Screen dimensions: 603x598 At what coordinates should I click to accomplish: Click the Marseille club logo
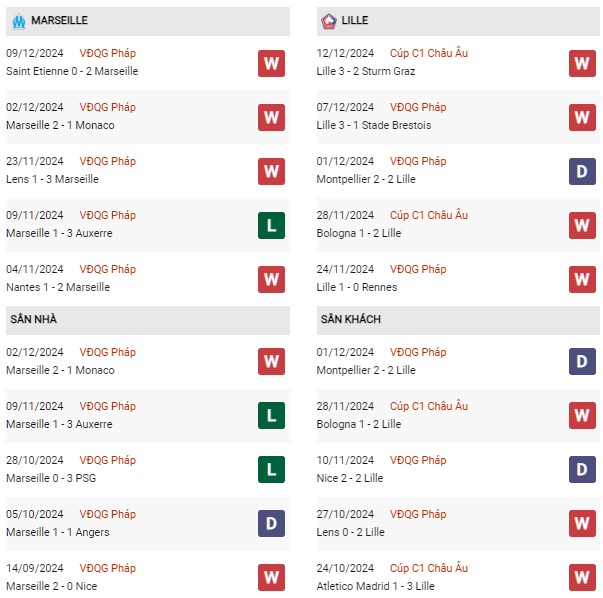pos(19,21)
